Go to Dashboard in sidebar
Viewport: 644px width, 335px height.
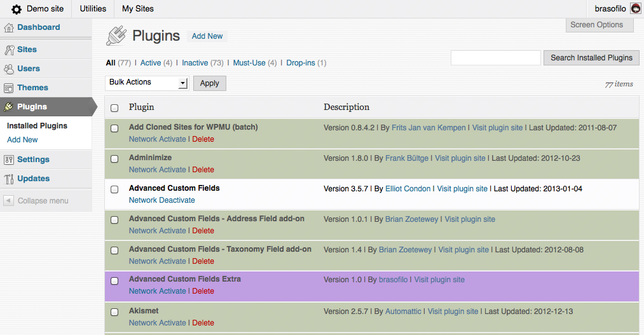pos(39,27)
